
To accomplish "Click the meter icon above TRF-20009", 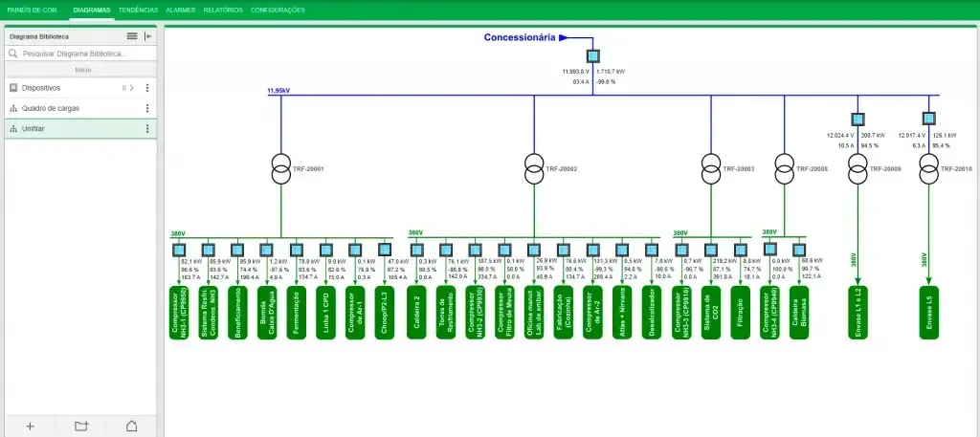I will tap(857, 120).
